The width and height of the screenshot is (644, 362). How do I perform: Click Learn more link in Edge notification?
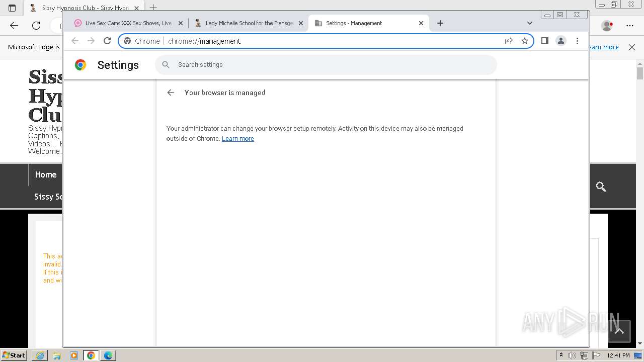tap(604, 47)
